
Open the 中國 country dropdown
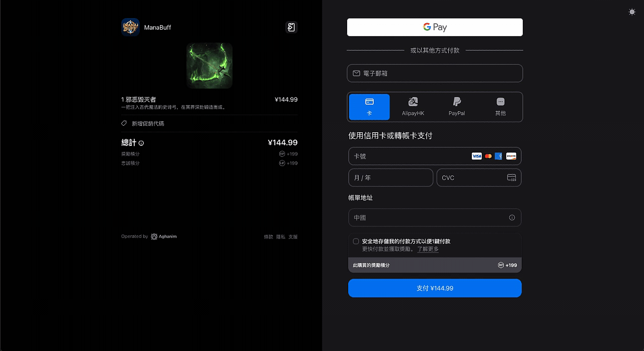coord(435,217)
